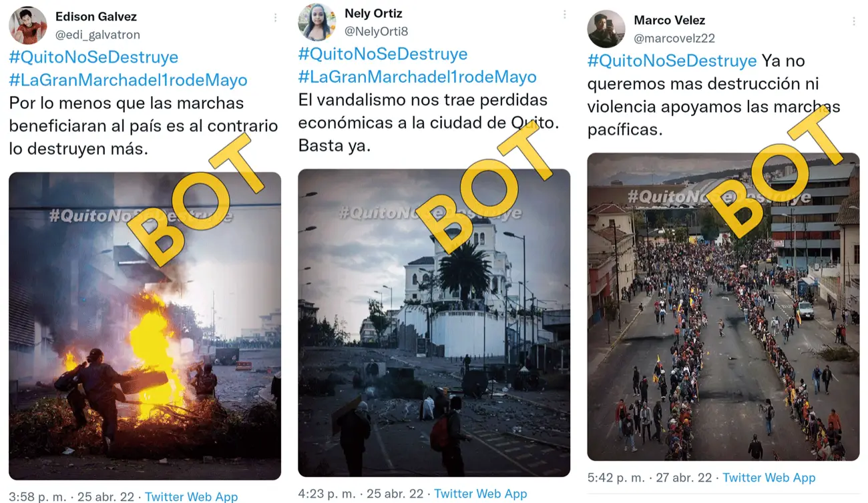868x503 pixels.
Task: Open the aerial march crowd photo
Action: tap(723, 307)
